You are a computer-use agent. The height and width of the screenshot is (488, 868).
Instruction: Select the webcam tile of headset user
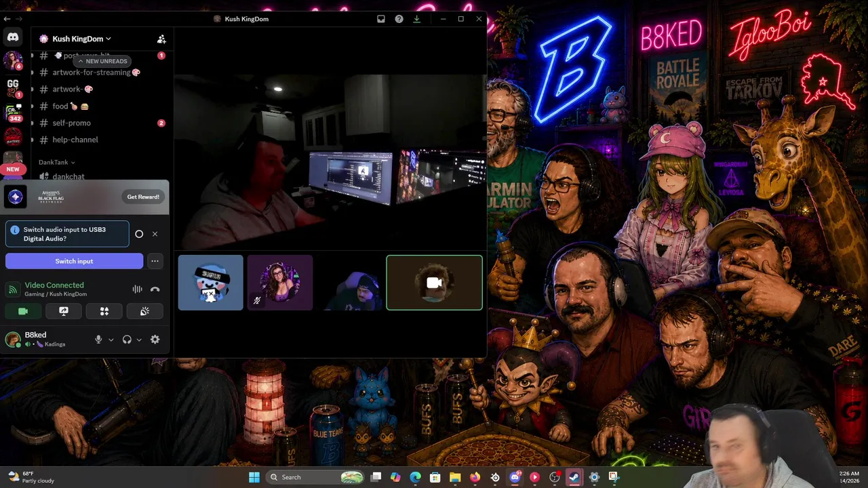click(350, 283)
